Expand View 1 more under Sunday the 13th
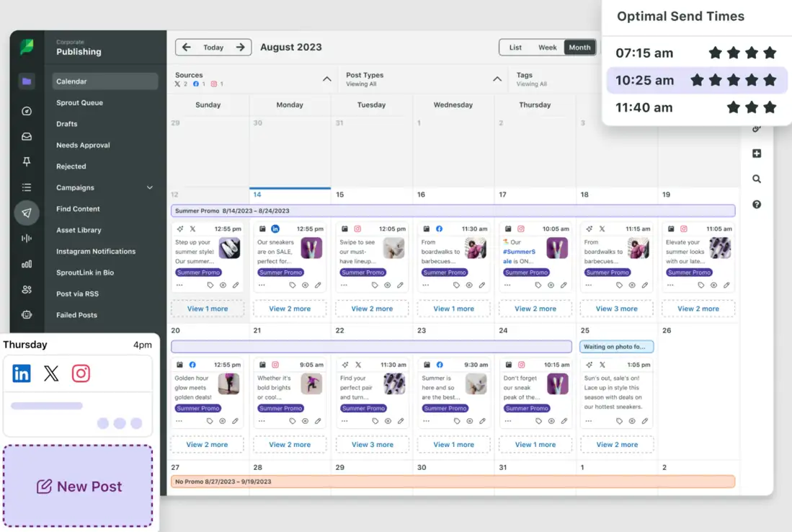This screenshot has width=792, height=532. (x=208, y=309)
